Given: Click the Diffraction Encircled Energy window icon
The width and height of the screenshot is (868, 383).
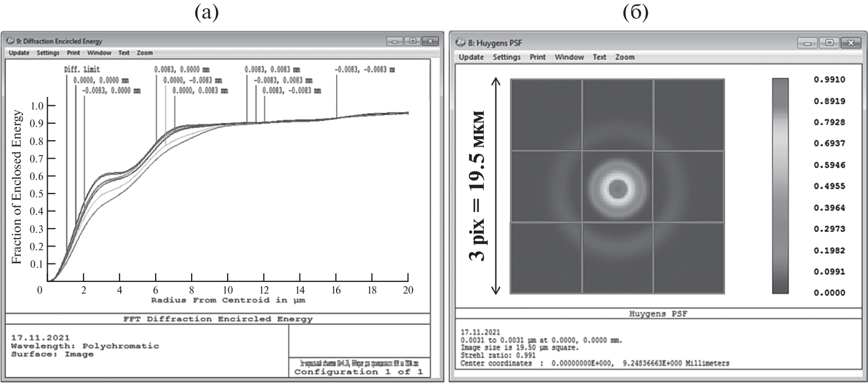Looking at the screenshot, I should point(10,41).
